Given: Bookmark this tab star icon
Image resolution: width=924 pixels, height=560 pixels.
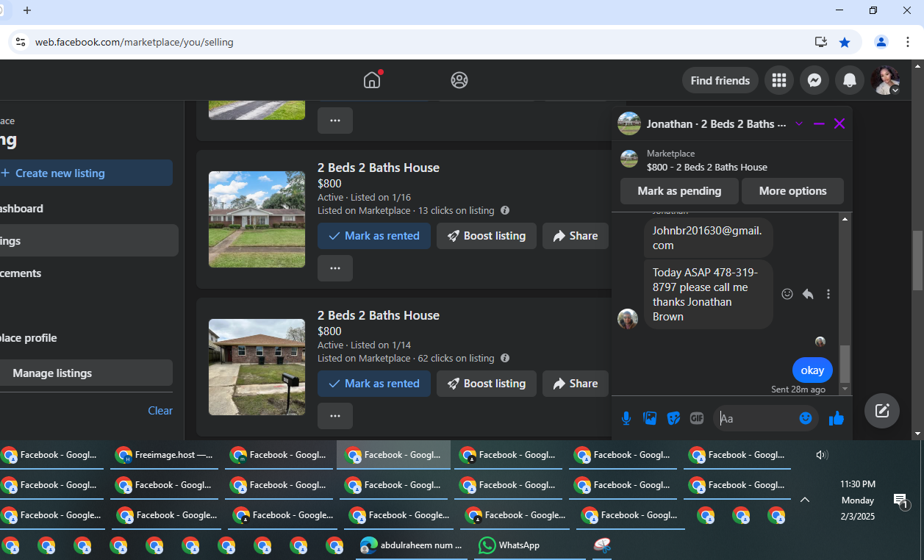Looking at the screenshot, I should (845, 42).
